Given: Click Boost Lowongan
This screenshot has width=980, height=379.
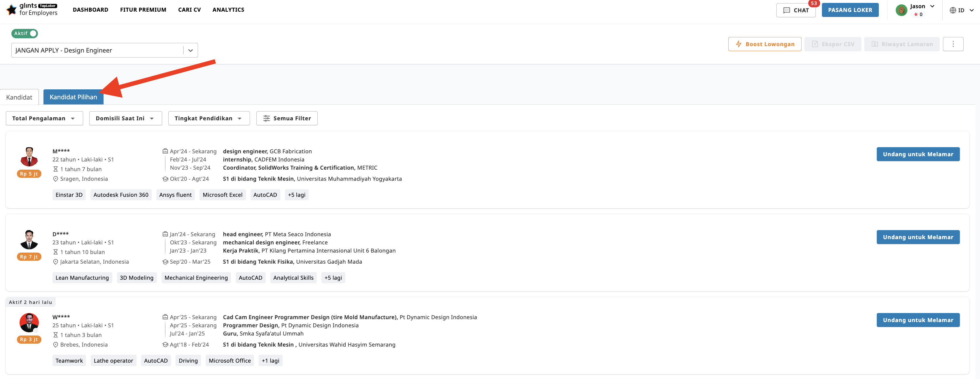Looking at the screenshot, I should 765,44.
